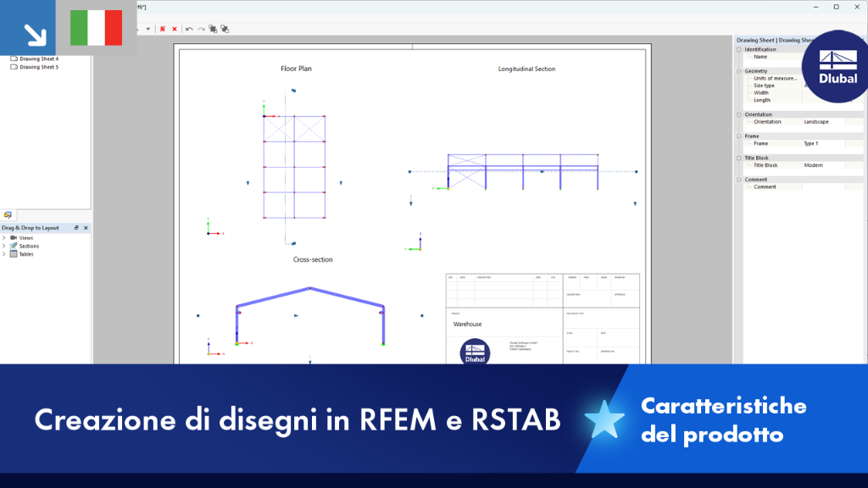
Task: Collapse the Geometry property group
Action: tap(739, 71)
